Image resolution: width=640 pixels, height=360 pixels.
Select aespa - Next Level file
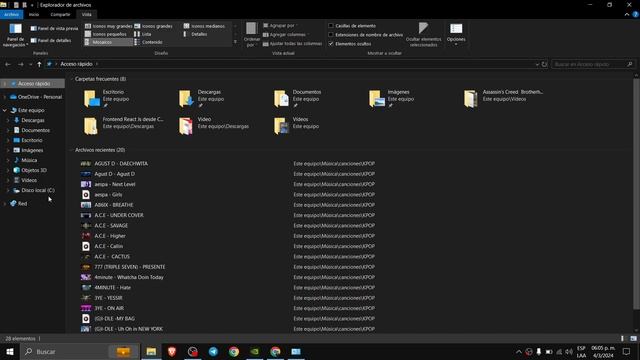[115, 184]
